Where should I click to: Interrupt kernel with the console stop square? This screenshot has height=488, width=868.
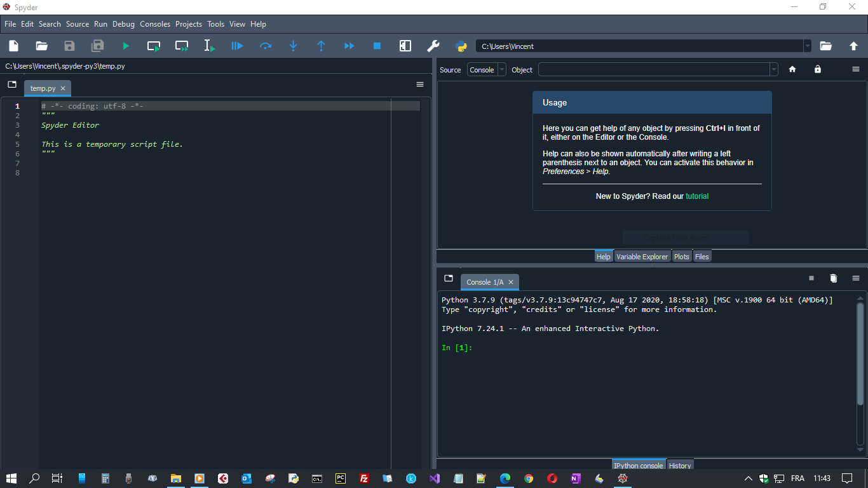[x=811, y=278]
